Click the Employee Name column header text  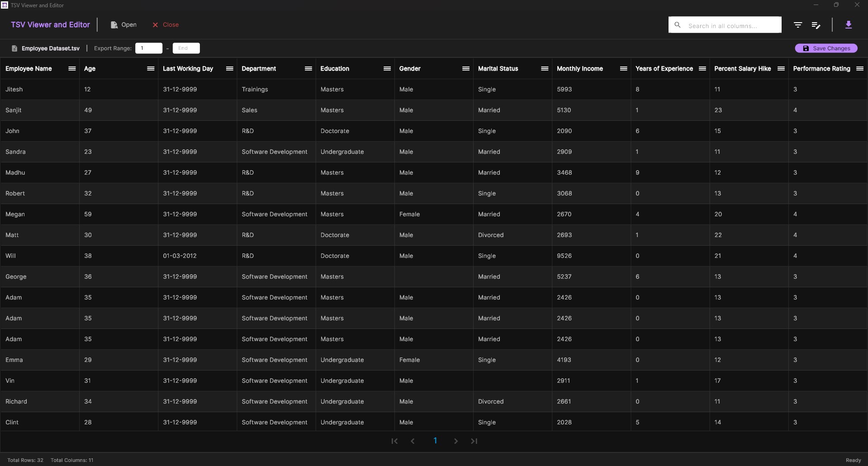click(28, 69)
